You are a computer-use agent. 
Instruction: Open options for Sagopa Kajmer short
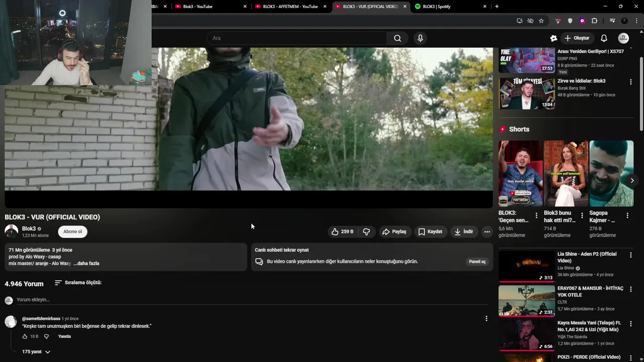point(627,215)
